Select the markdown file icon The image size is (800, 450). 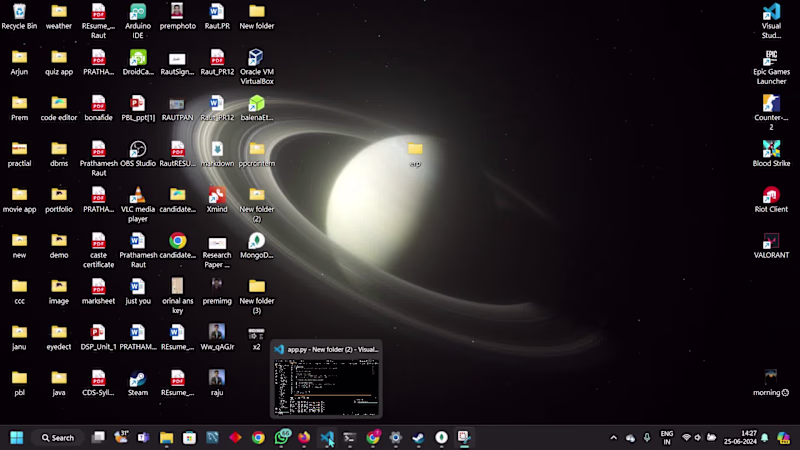217,154
